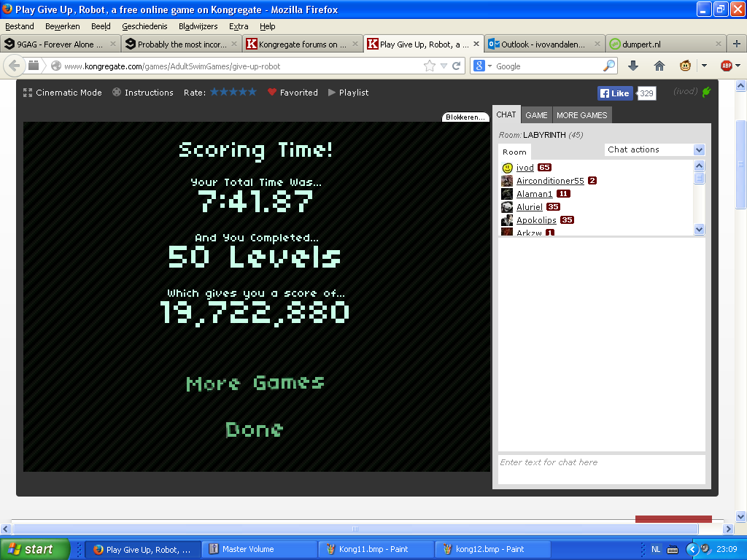Click the URL address bar
Screen dimensions: 747x560
click(243, 66)
